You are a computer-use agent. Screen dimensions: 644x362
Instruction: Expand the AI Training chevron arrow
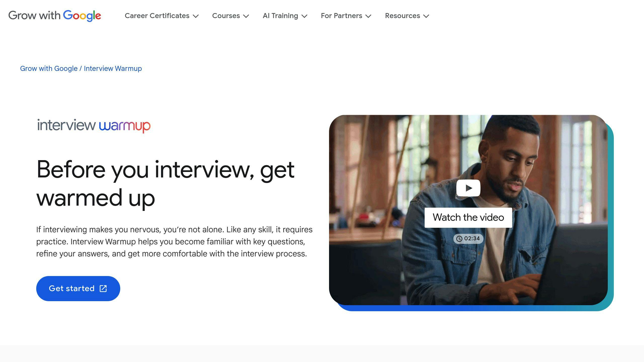click(304, 16)
